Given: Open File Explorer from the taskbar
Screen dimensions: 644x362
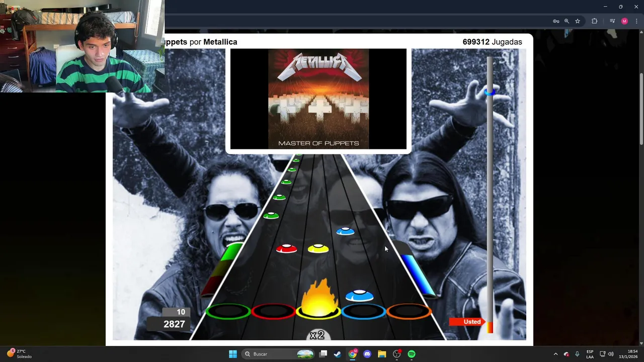Looking at the screenshot, I should [x=382, y=354].
